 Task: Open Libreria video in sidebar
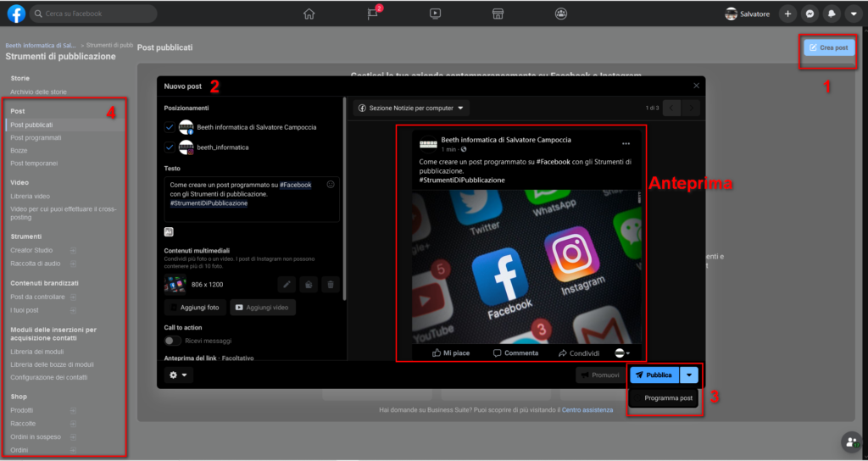coord(31,196)
